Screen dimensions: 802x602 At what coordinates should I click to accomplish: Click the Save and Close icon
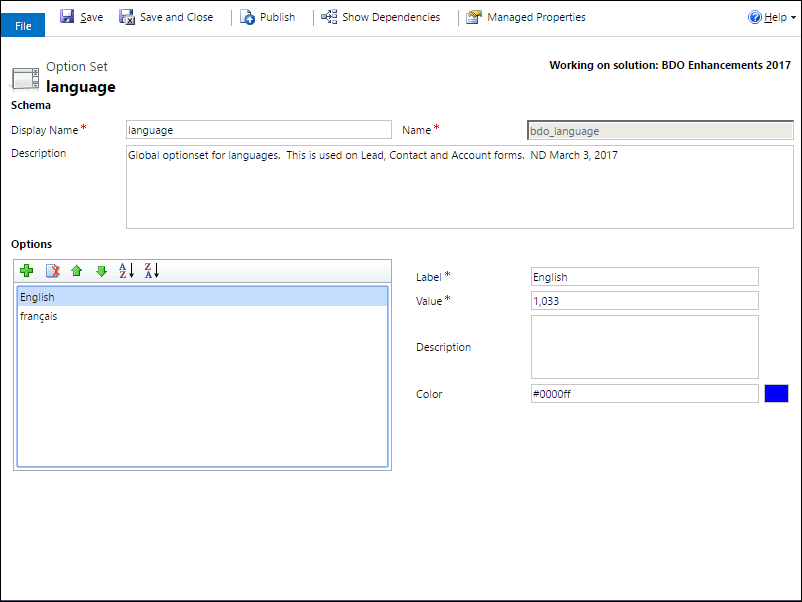click(x=127, y=16)
